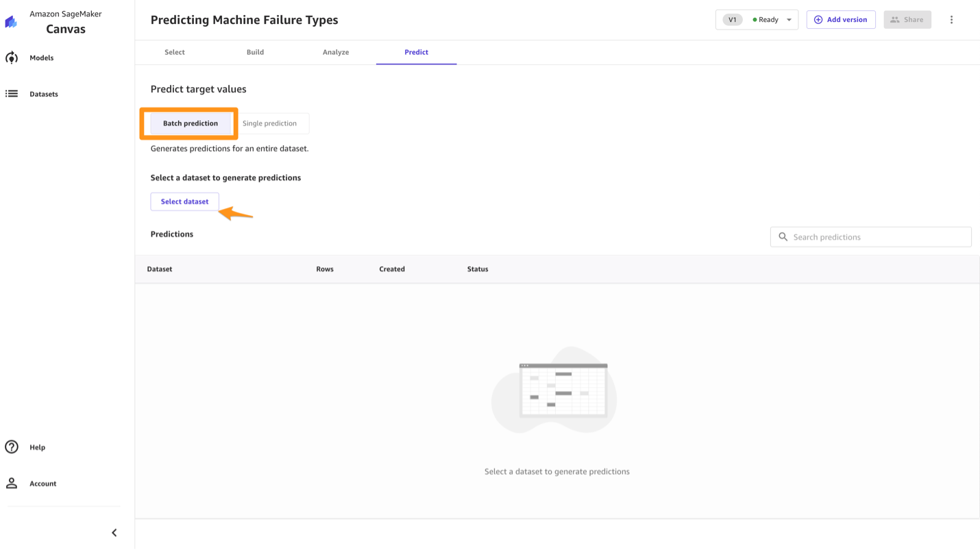The height and width of the screenshot is (552, 980).
Task: Choose Batch prediction mode
Action: (x=191, y=123)
